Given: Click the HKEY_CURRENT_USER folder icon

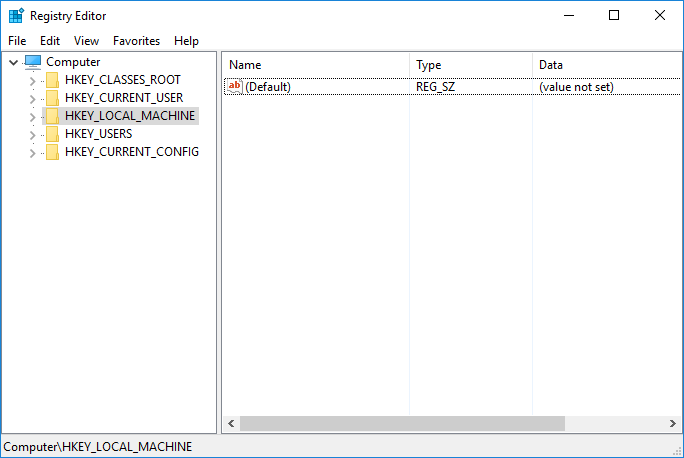Looking at the screenshot, I should 52,98.
